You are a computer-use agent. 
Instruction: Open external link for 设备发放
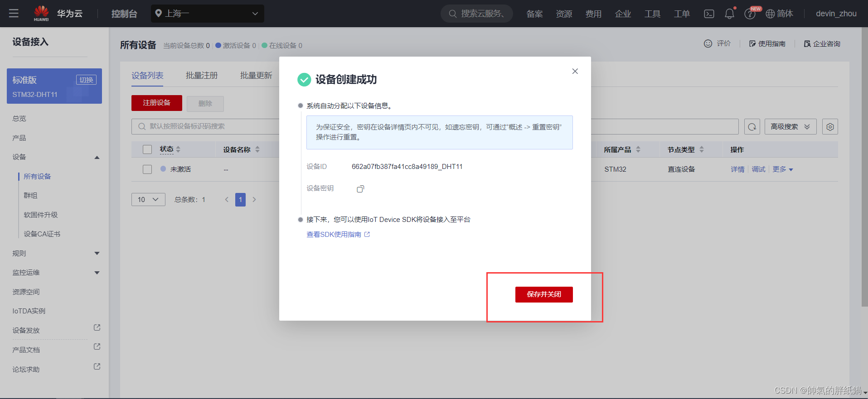click(x=97, y=327)
